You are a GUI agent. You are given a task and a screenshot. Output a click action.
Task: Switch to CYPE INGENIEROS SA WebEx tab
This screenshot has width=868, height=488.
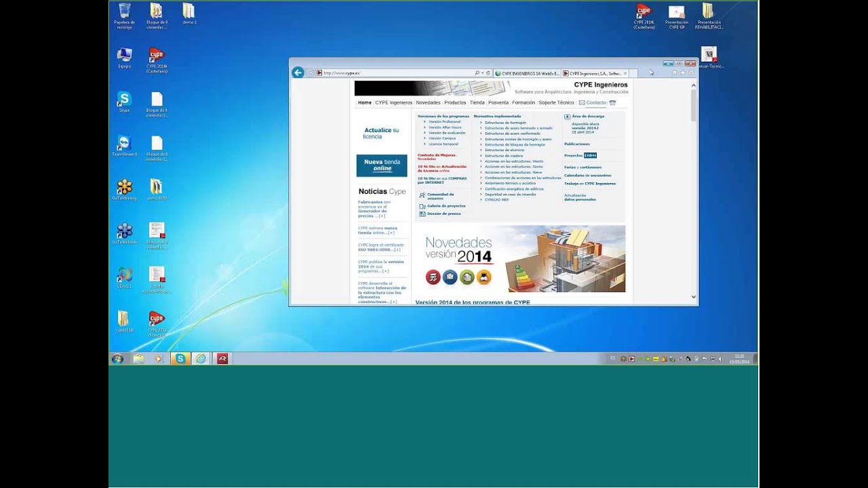(526, 73)
